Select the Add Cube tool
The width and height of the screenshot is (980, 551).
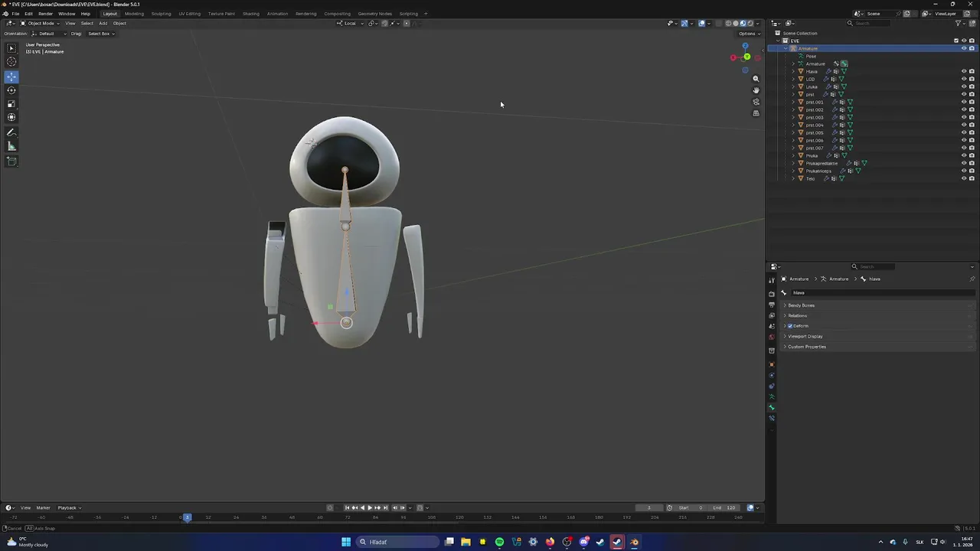click(x=11, y=161)
